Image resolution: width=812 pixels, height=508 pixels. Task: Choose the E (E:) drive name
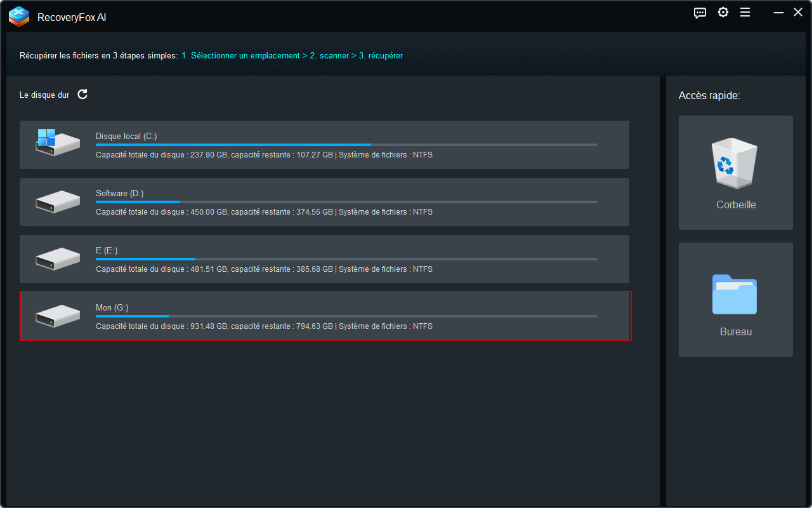[x=107, y=250]
